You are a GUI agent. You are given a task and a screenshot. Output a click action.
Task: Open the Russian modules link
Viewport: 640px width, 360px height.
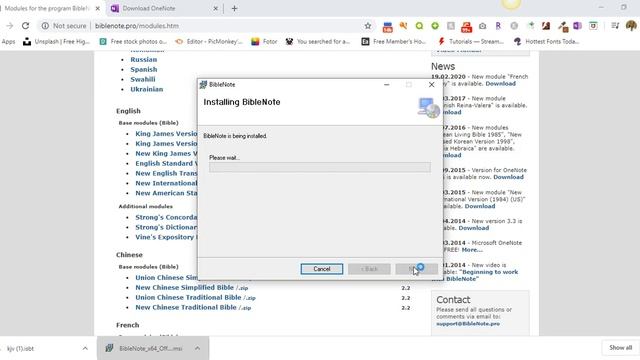tap(144, 60)
